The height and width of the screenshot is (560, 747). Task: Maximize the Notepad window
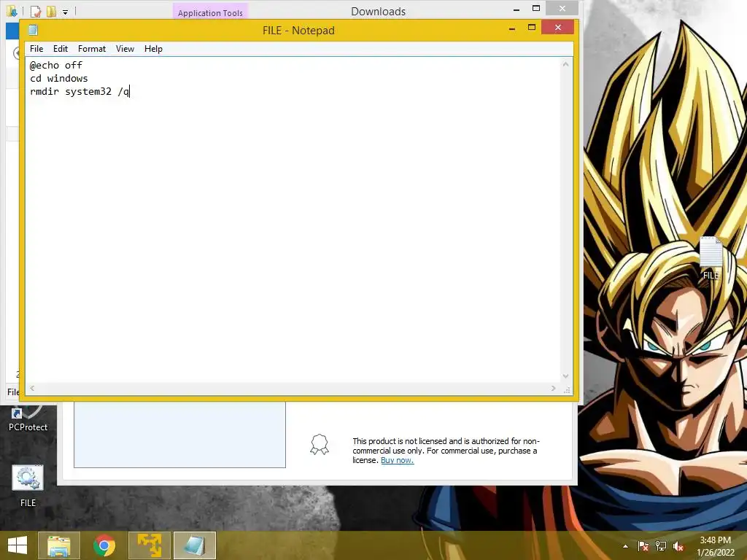click(x=532, y=28)
